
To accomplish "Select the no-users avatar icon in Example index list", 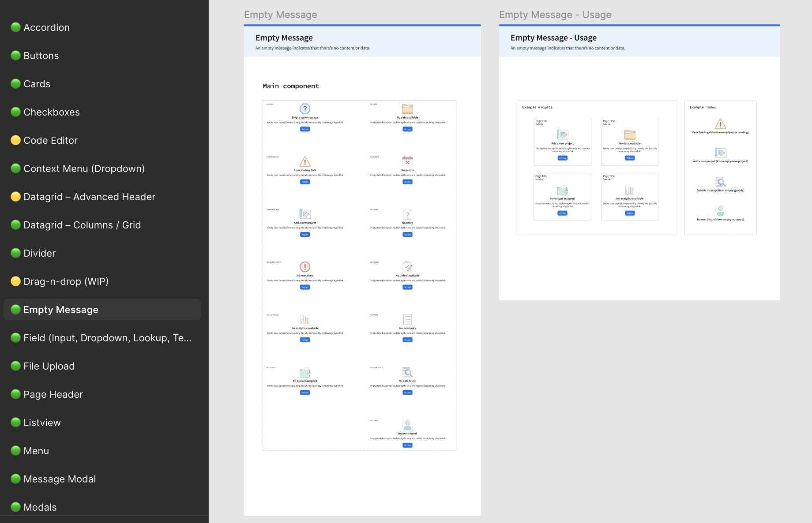I will tap(720, 210).
